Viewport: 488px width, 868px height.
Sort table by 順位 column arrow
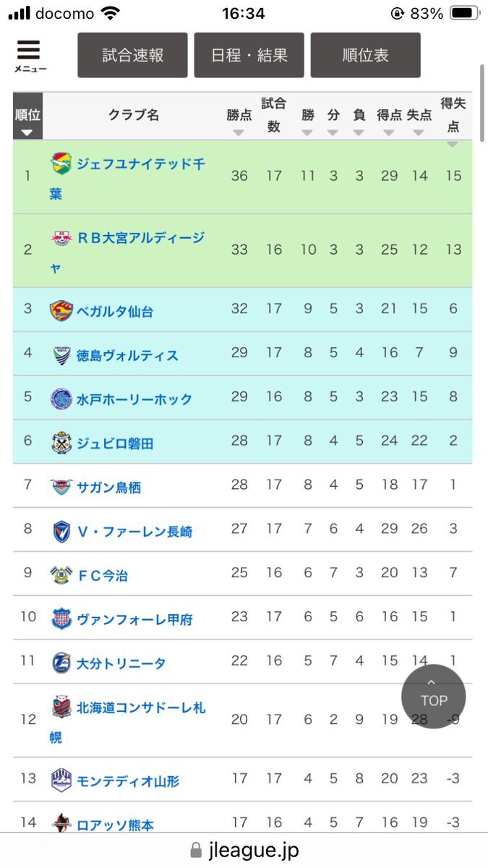[x=27, y=132]
